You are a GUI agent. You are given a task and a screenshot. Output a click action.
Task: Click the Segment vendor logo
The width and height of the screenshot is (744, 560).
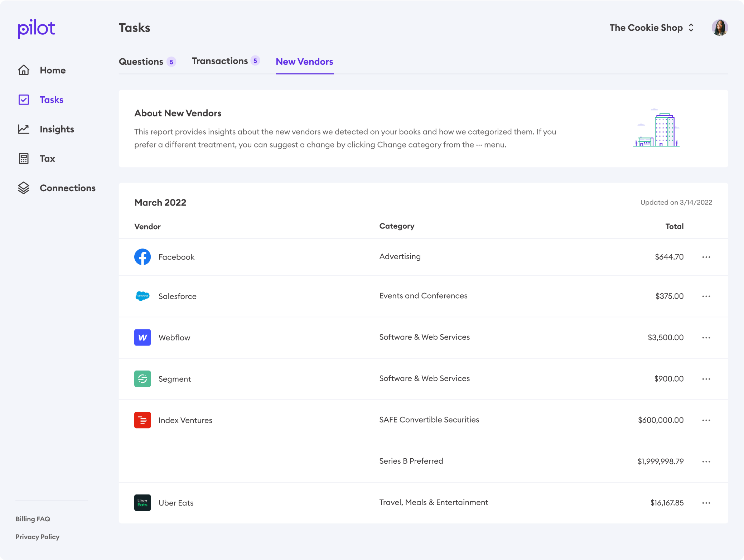click(x=142, y=379)
